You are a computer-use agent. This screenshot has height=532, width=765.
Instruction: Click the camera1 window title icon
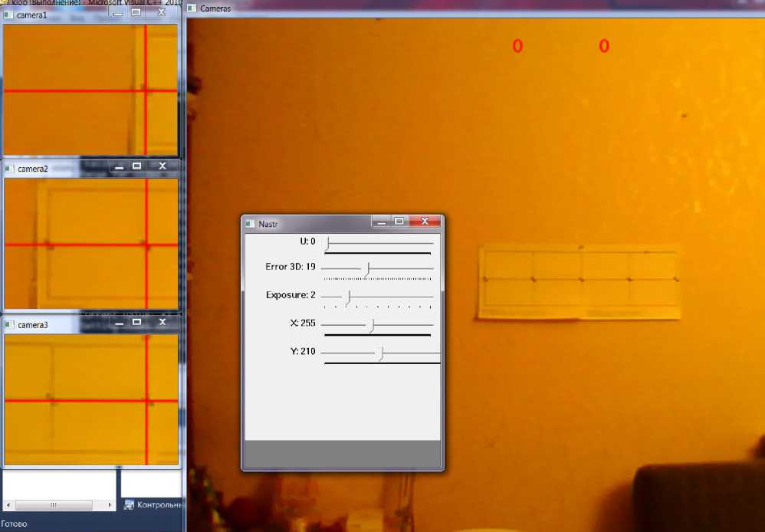coord(10,15)
